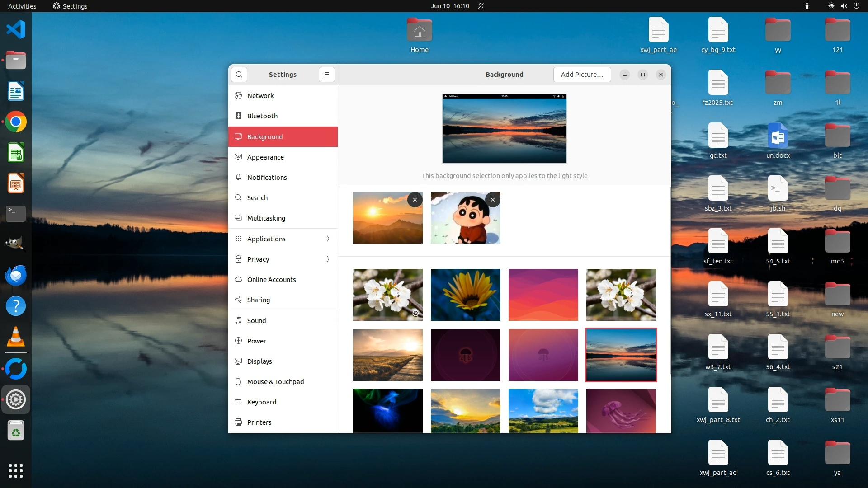Launch Visual Studio Code from dock
The width and height of the screenshot is (868, 488).
pos(16,30)
